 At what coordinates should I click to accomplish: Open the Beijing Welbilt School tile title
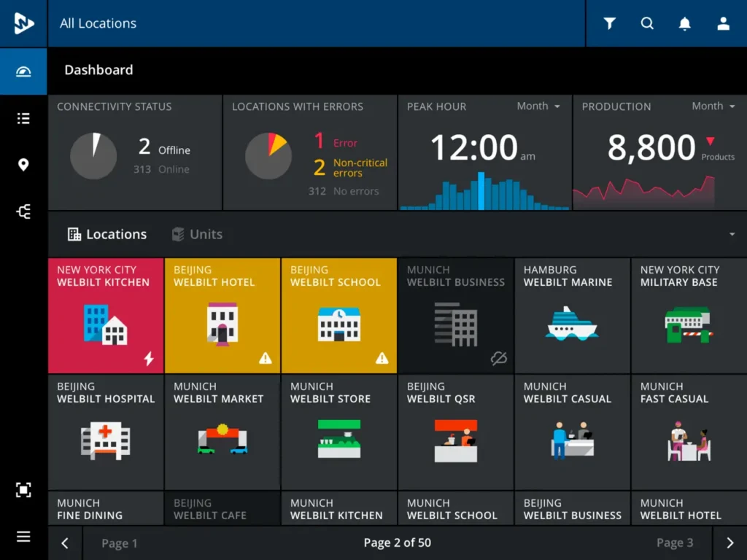336,276
